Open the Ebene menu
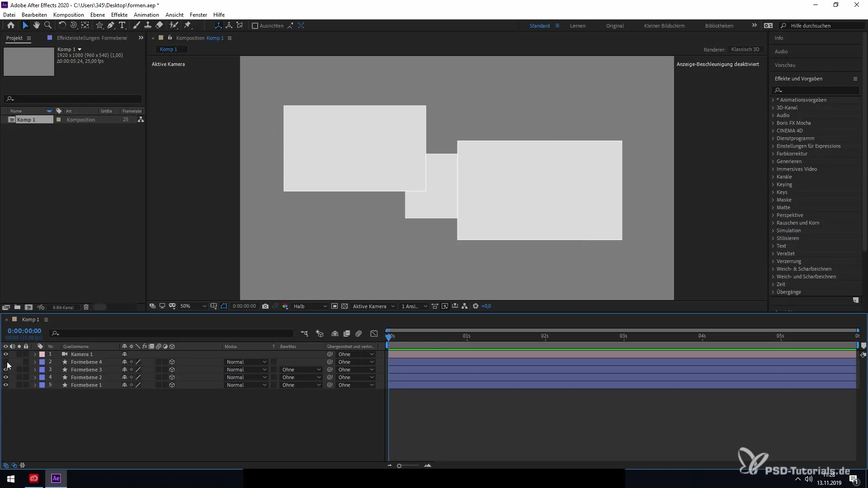Image resolution: width=868 pixels, height=488 pixels. pyautogui.click(x=98, y=14)
